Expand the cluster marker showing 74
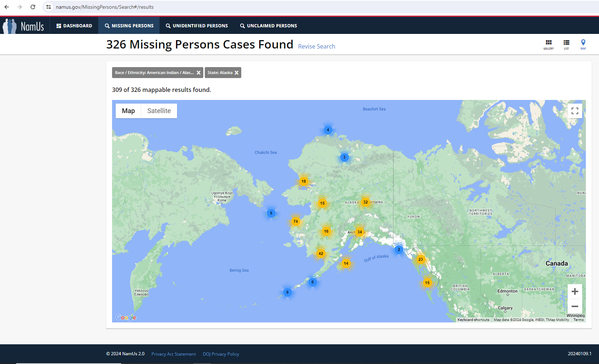The image size is (599, 364). pyautogui.click(x=296, y=221)
